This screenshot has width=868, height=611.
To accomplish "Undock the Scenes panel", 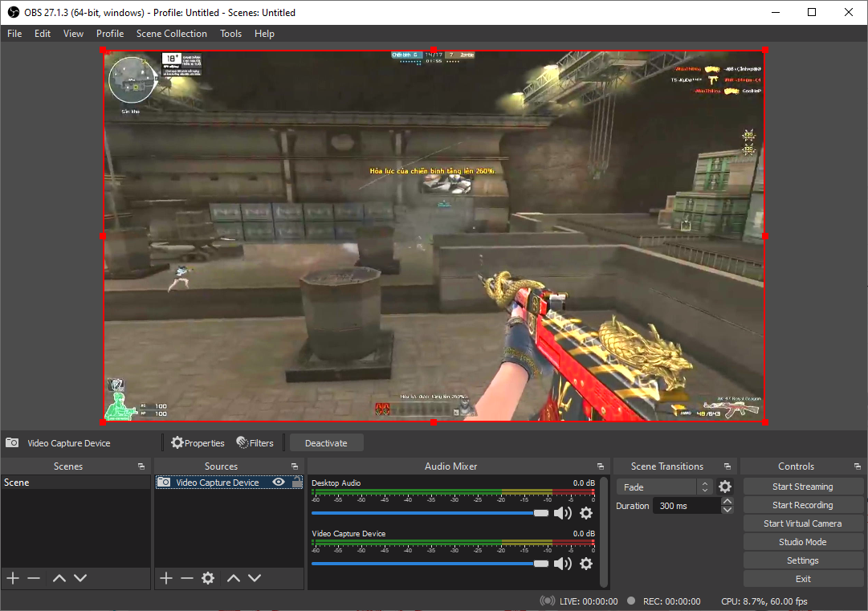I will (x=141, y=466).
